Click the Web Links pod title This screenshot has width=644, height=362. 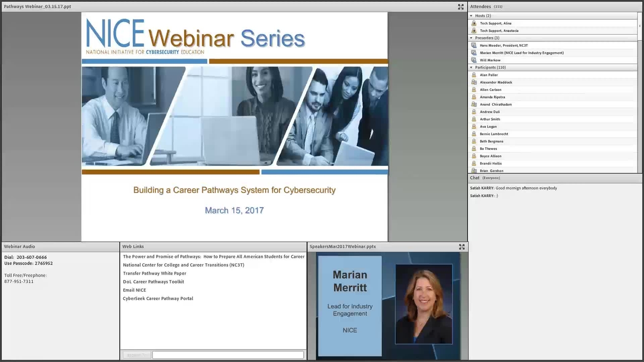pos(133,246)
